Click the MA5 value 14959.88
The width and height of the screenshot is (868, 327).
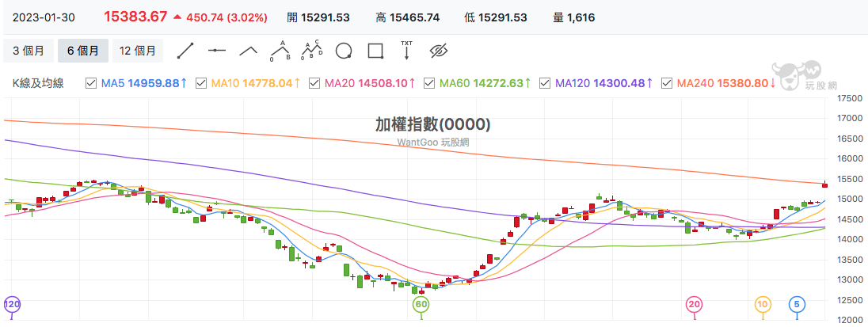tap(154, 84)
